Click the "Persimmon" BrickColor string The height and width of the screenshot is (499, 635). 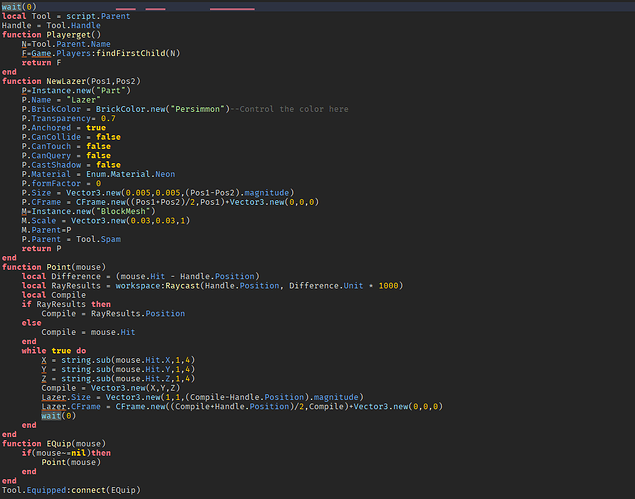coord(198,109)
